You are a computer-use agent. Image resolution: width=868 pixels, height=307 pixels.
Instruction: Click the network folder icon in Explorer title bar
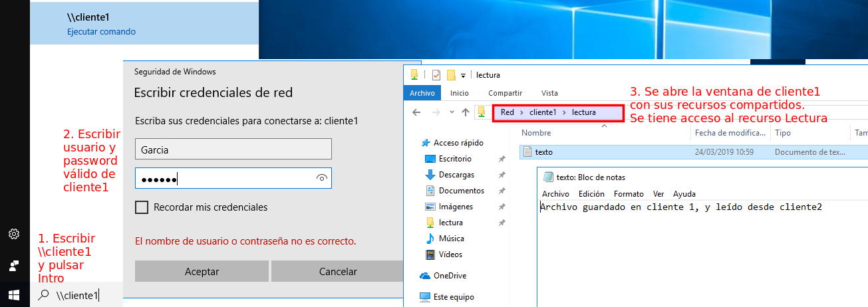414,74
